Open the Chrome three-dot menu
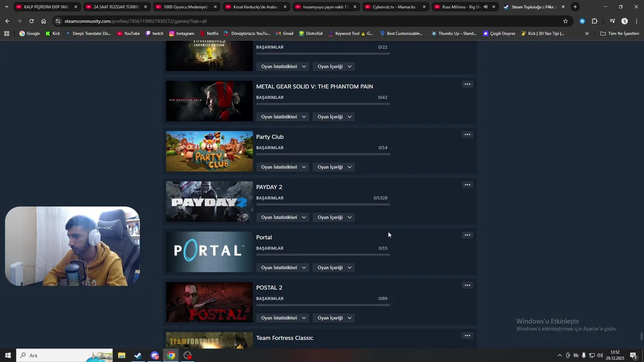The width and height of the screenshot is (644, 362). (x=636, y=21)
